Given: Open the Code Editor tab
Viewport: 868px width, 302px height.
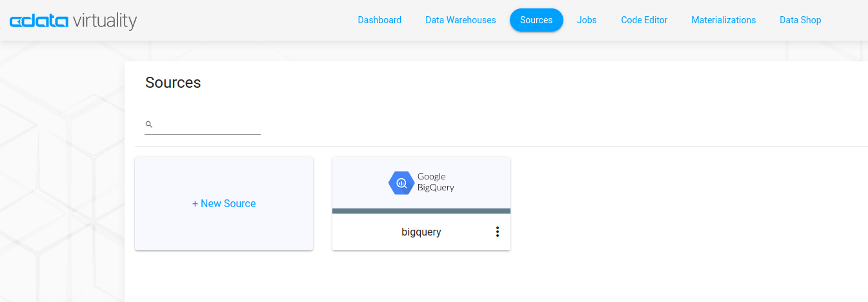Looking at the screenshot, I should click(x=644, y=20).
